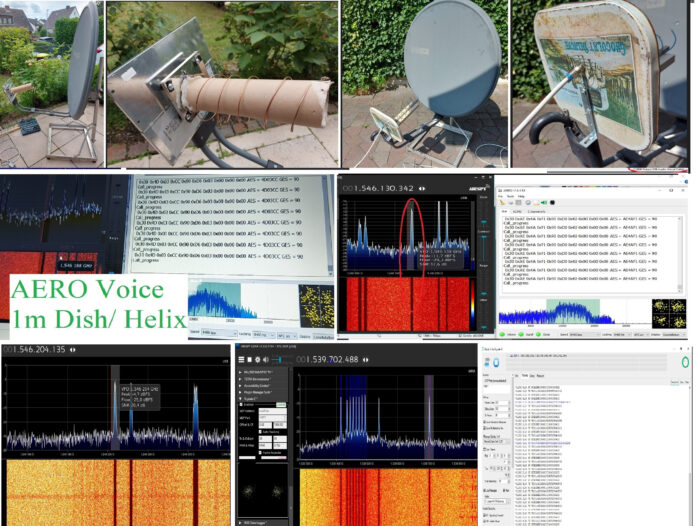The height and width of the screenshot is (526, 700).
Task: Toggle the Frame Recorder checkbox above the constellation
Action: click(x=260, y=453)
